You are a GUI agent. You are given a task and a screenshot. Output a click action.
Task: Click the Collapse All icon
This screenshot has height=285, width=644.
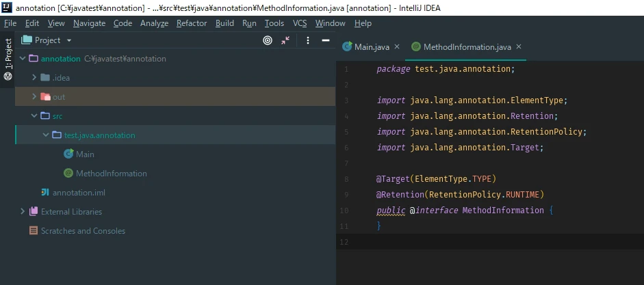click(x=285, y=40)
